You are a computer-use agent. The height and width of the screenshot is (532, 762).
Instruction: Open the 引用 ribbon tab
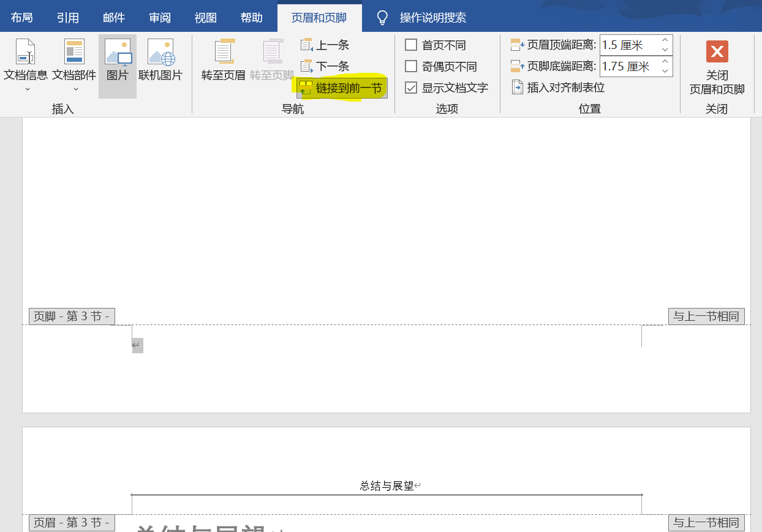coord(68,18)
